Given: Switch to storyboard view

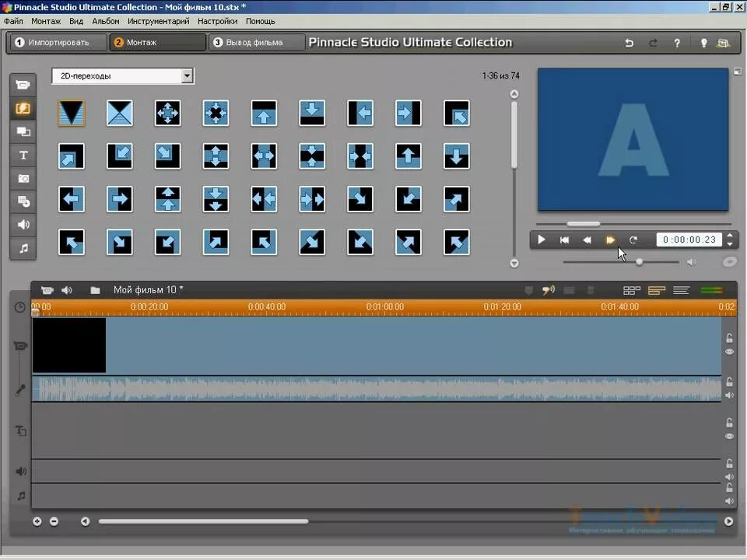Looking at the screenshot, I should click(631, 290).
